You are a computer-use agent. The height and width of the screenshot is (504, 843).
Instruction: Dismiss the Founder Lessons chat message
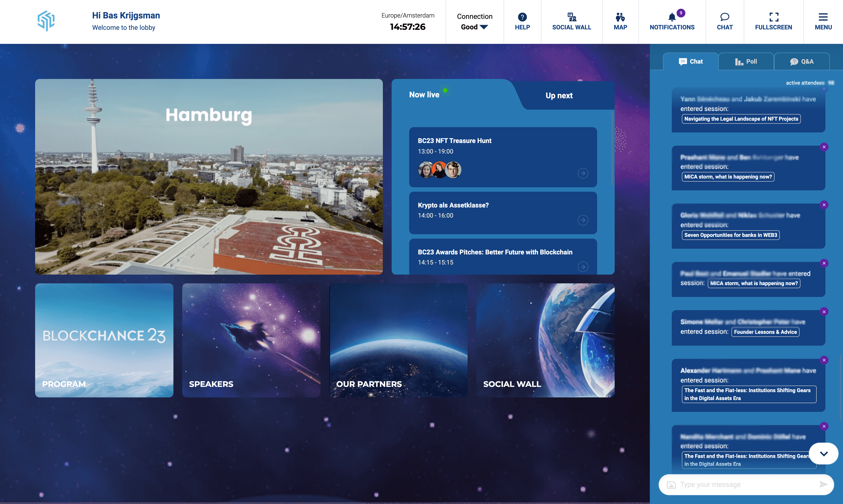pos(824,312)
